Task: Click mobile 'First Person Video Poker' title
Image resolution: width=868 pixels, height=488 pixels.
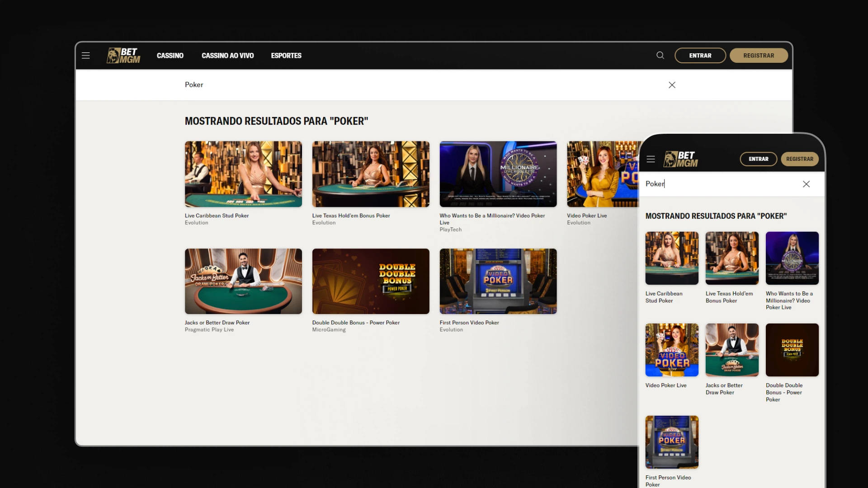Action: tap(668, 481)
